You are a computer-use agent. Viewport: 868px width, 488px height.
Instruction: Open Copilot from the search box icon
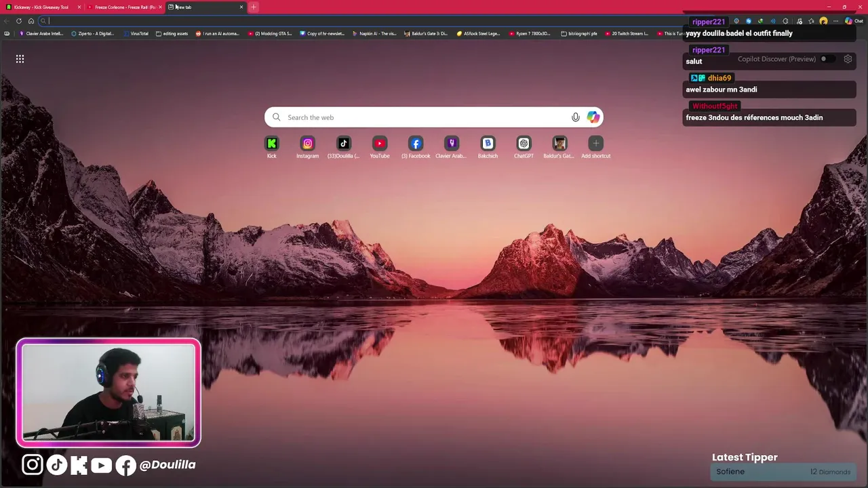pyautogui.click(x=593, y=117)
